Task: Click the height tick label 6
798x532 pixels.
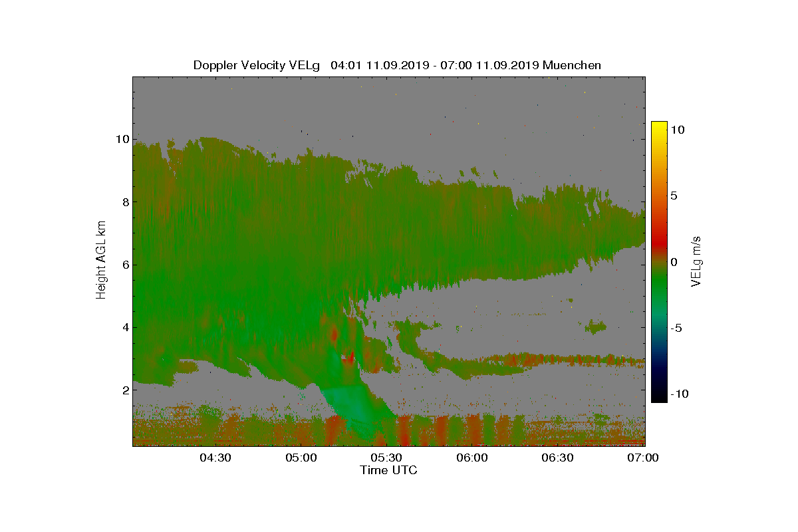Action: click(x=124, y=264)
